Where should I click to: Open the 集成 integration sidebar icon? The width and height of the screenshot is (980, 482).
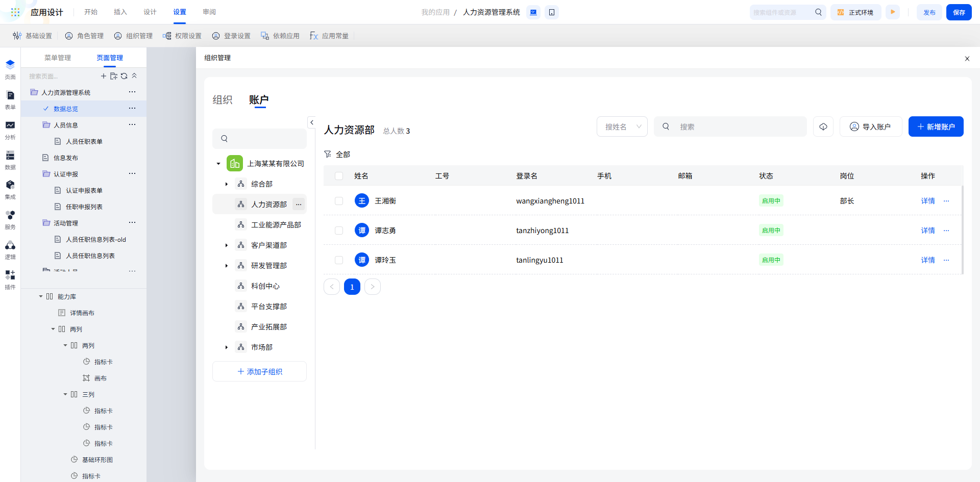[x=10, y=189]
